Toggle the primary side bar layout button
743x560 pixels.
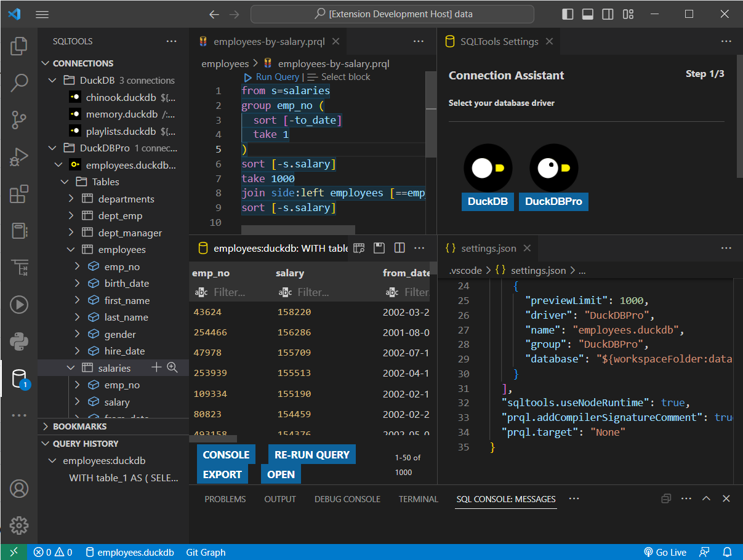568,14
